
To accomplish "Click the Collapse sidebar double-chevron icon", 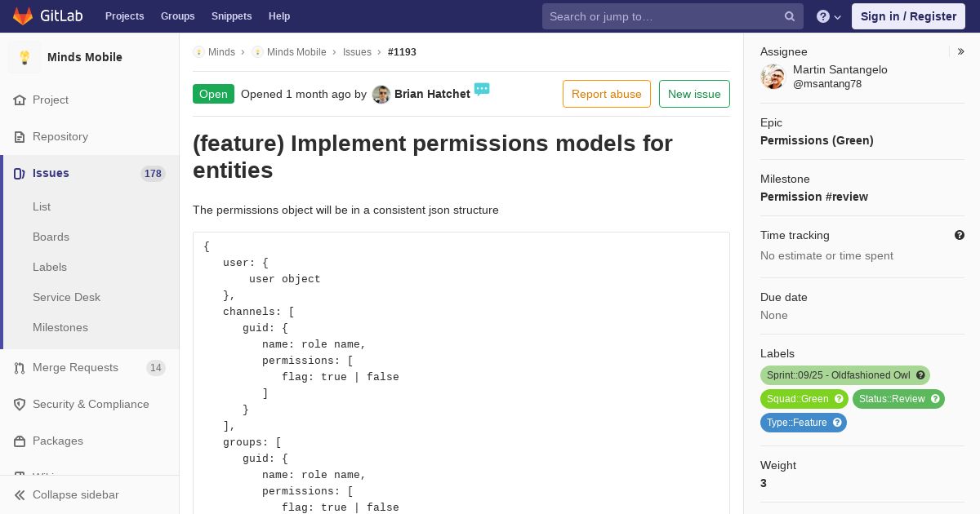I will 20,495.
